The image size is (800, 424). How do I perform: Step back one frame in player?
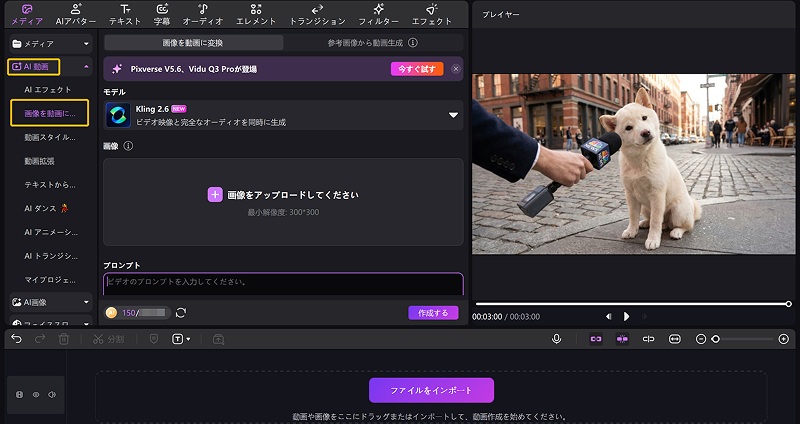click(608, 316)
